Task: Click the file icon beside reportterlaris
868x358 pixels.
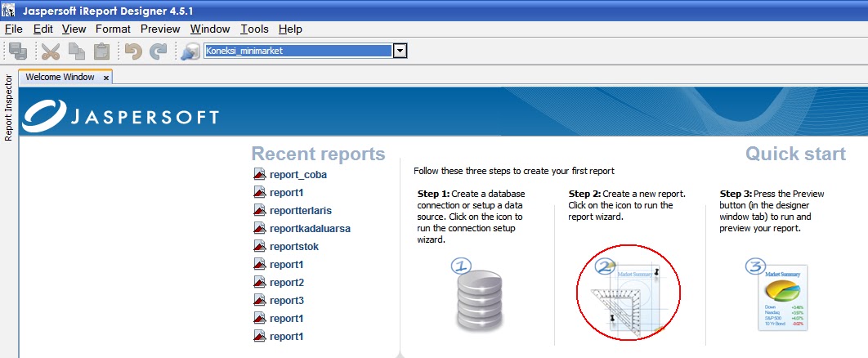Action: click(x=260, y=210)
